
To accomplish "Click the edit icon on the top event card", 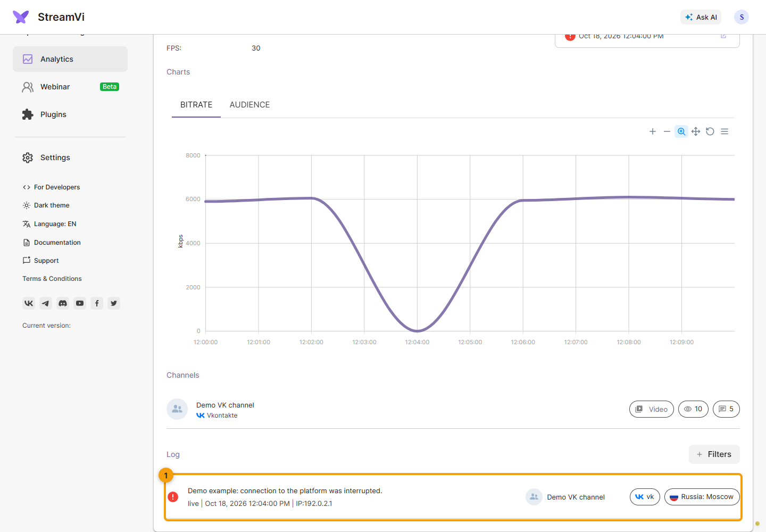I will click(x=723, y=36).
